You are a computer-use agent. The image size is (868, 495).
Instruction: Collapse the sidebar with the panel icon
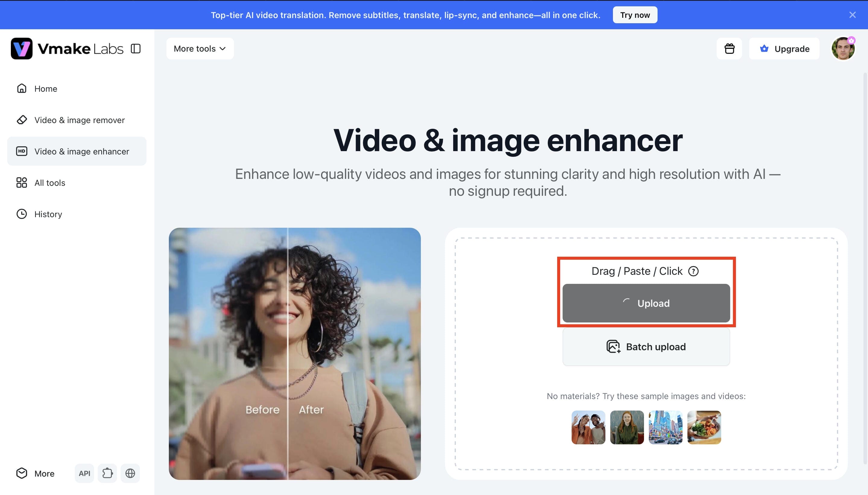pyautogui.click(x=136, y=49)
